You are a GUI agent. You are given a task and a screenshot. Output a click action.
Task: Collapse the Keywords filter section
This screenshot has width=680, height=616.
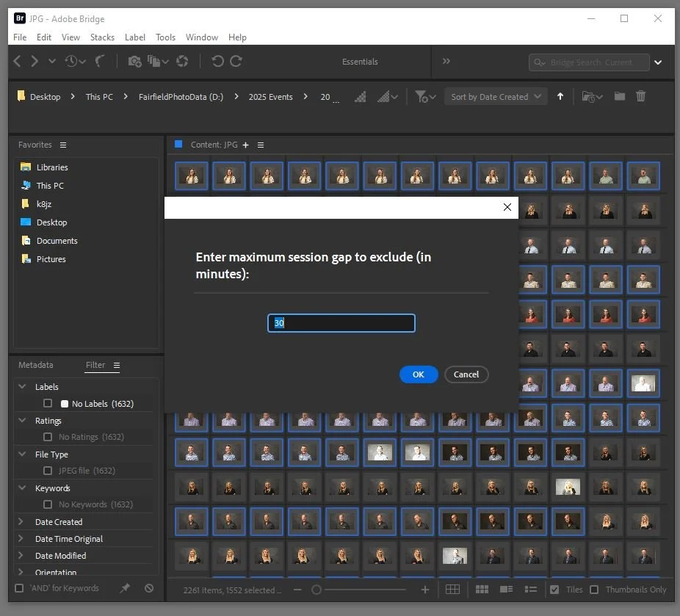point(21,488)
